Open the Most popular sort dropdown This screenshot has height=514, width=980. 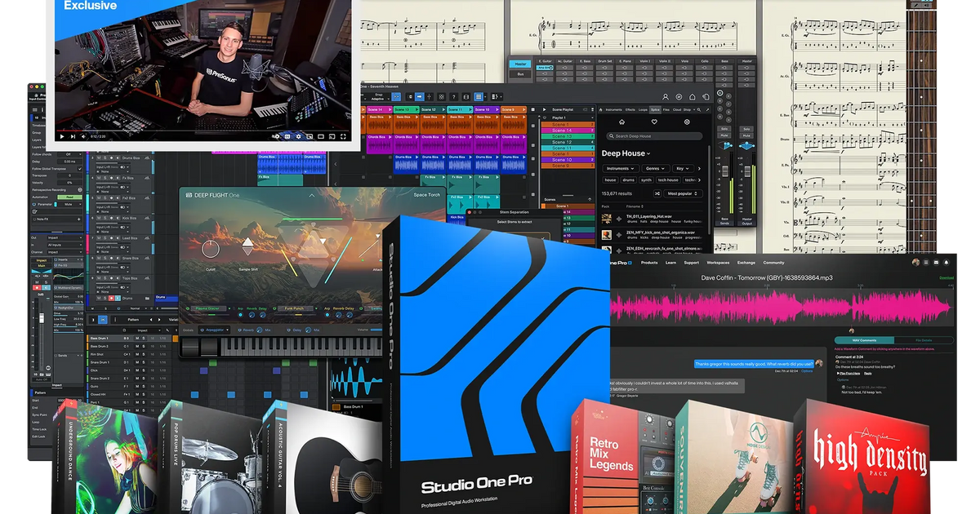click(x=682, y=193)
